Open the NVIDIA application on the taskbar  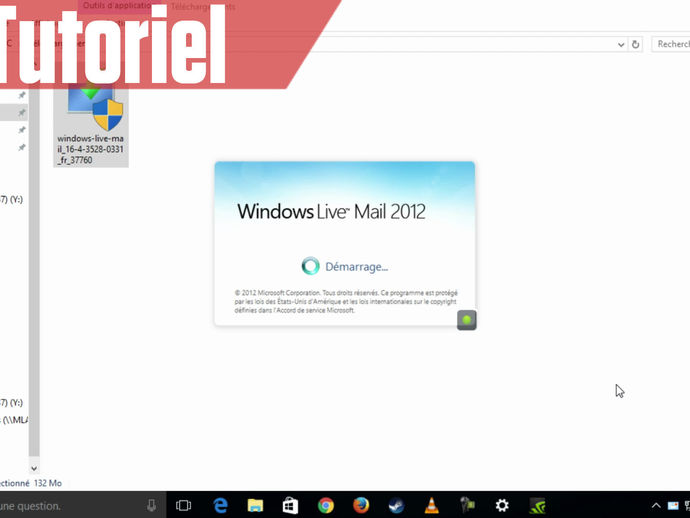pos(537,506)
